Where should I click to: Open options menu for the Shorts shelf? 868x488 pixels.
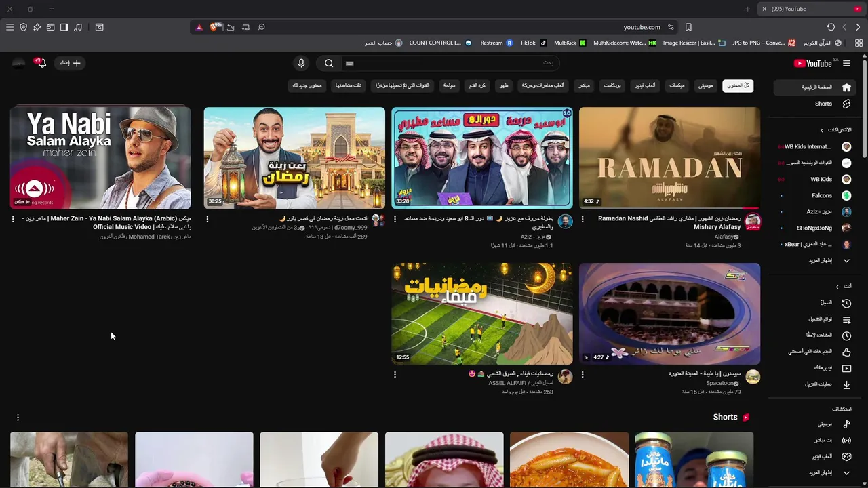pos(18,418)
